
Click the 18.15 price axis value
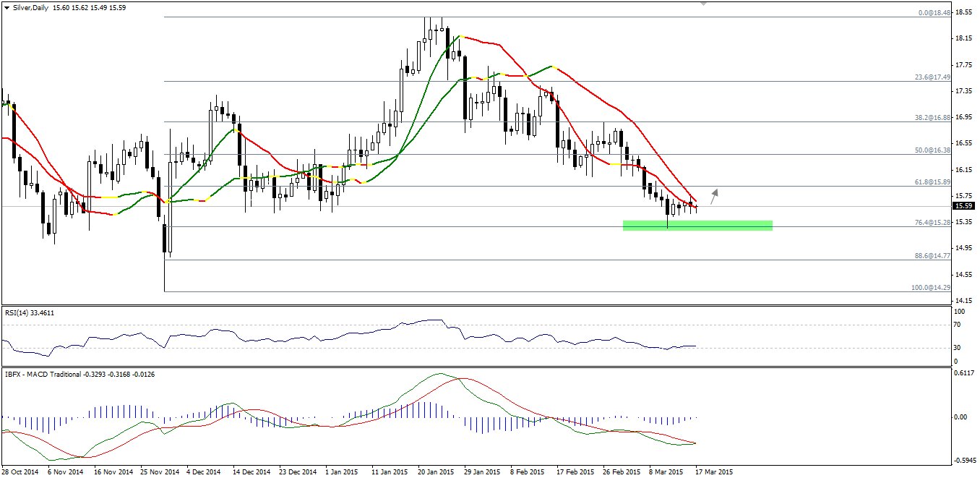(x=963, y=38)
